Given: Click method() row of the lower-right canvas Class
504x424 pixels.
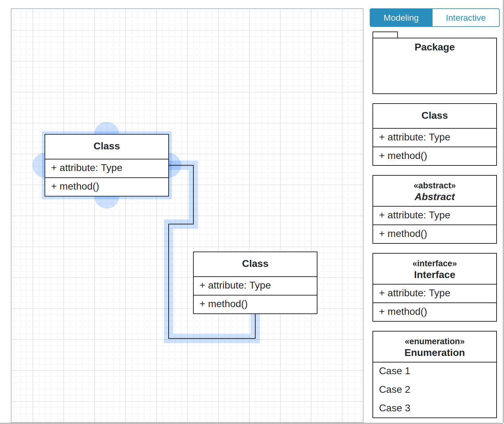Looking at the screenshot, I should click(255, 304).
